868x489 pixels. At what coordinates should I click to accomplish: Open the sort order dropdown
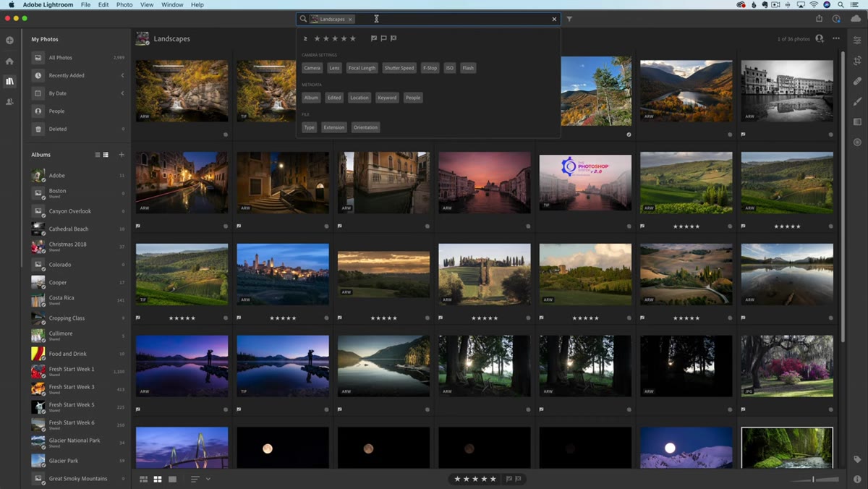tap(200, 479)
